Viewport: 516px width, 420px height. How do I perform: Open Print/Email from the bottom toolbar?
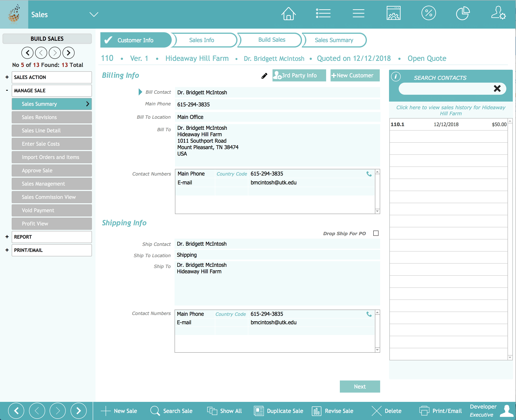point(441,411)
